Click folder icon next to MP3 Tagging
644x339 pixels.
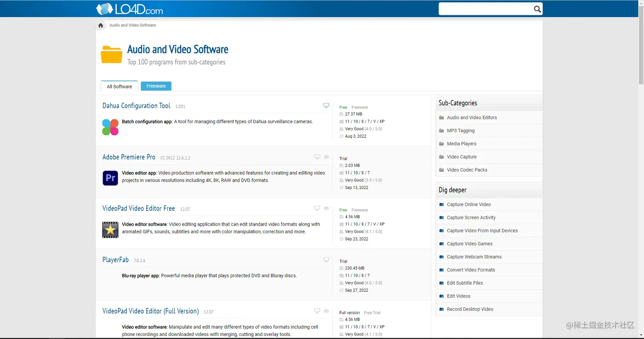click(442, 130)
